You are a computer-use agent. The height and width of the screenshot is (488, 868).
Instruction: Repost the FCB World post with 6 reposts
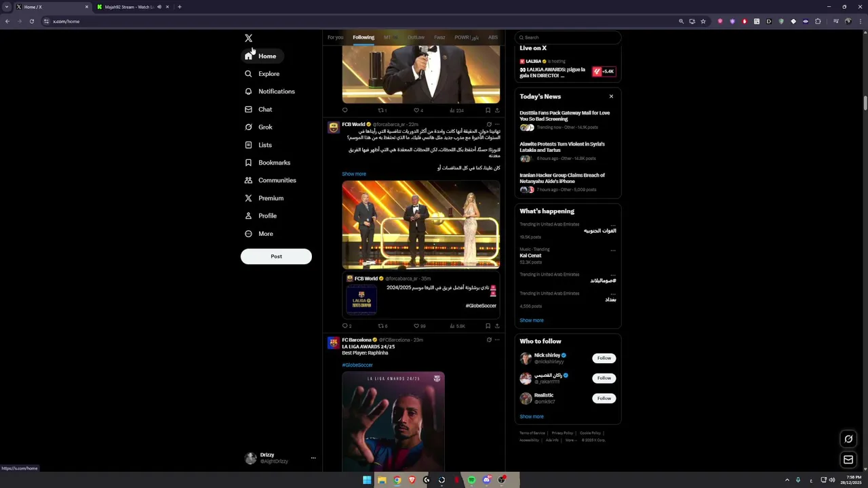pyautogui.click(x=382, y=326)
